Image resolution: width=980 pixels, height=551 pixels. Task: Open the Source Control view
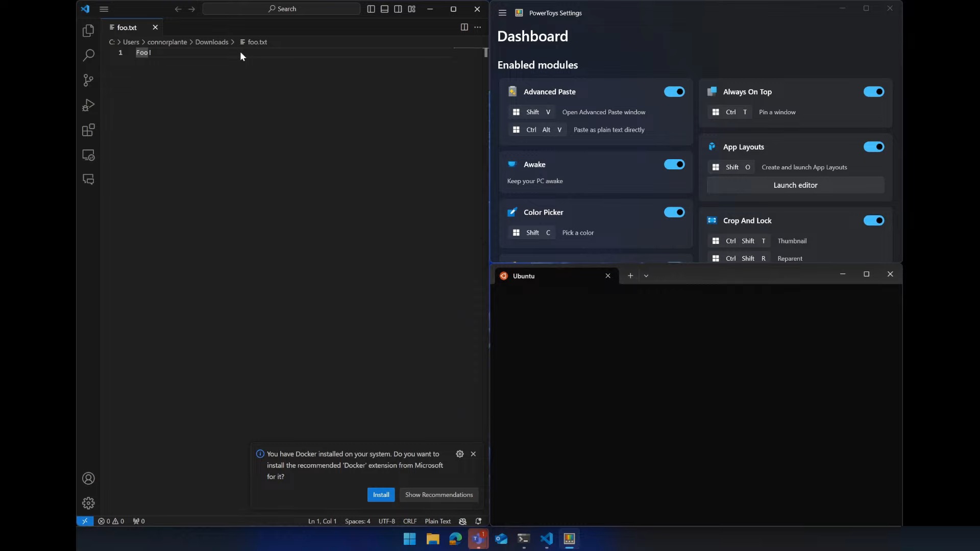click(x=88, y=80)
